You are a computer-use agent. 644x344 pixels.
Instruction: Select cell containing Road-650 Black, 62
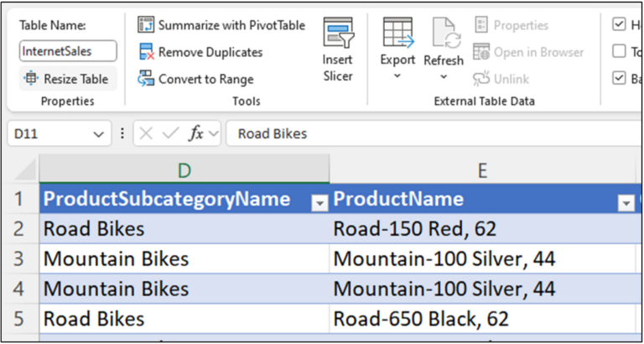(x=482, y=319)
